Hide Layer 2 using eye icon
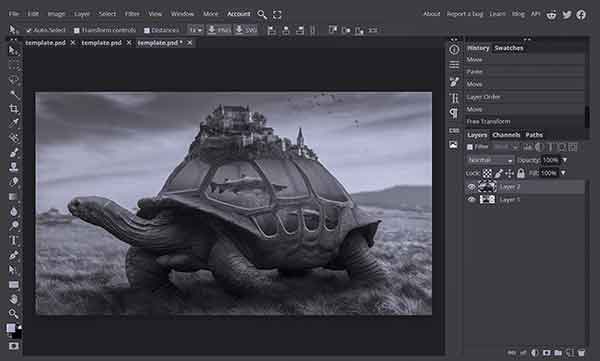This screenshot has height=361, width=600. pos(471,187)
